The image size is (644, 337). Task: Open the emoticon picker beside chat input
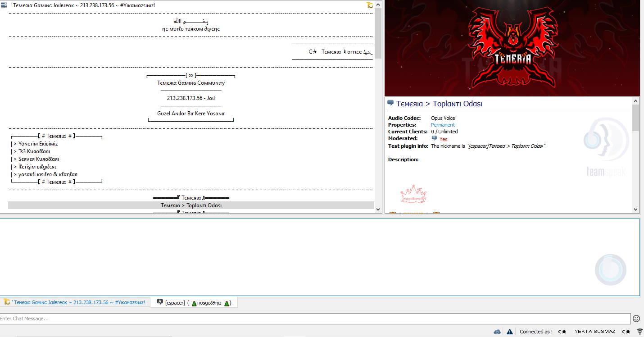pos(636,319)
